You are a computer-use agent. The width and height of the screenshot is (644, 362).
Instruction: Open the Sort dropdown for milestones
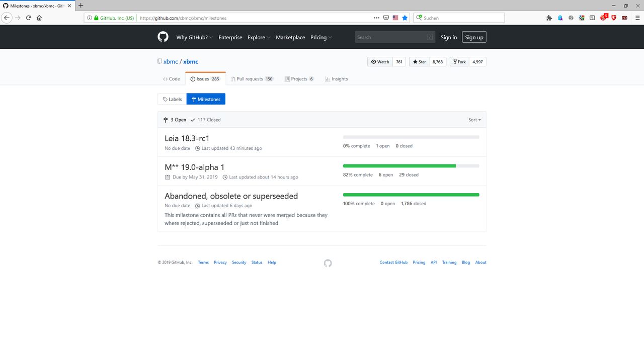tap(474, 120)
